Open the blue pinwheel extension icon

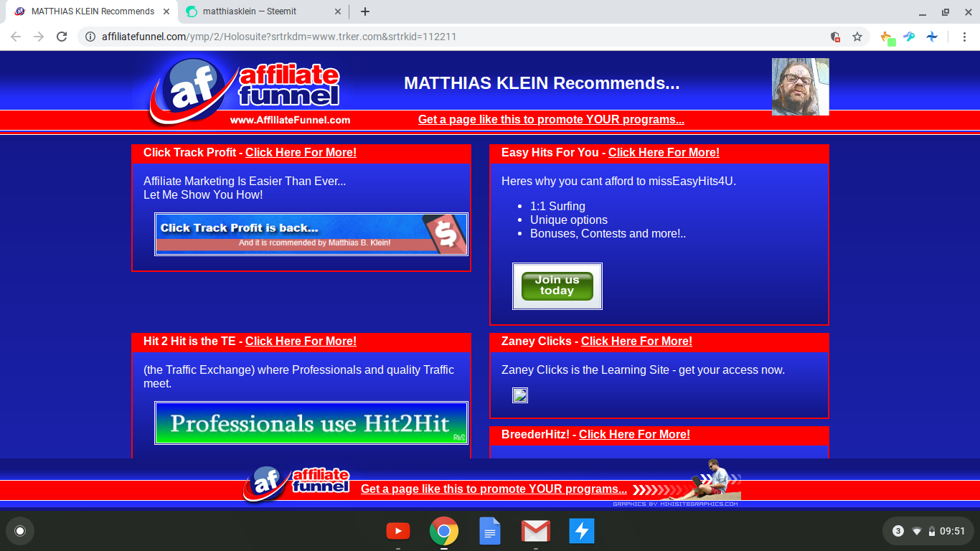tap(932, 37)
